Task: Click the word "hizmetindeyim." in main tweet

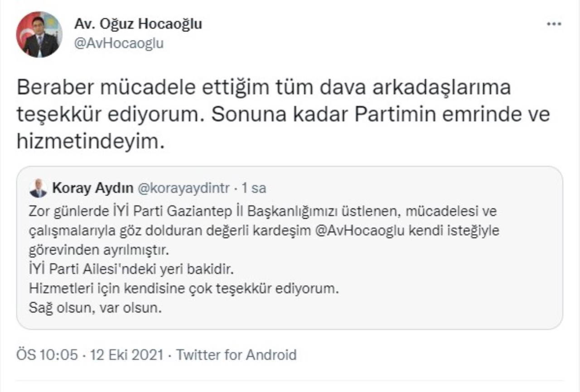Action: tap(89, 142)
